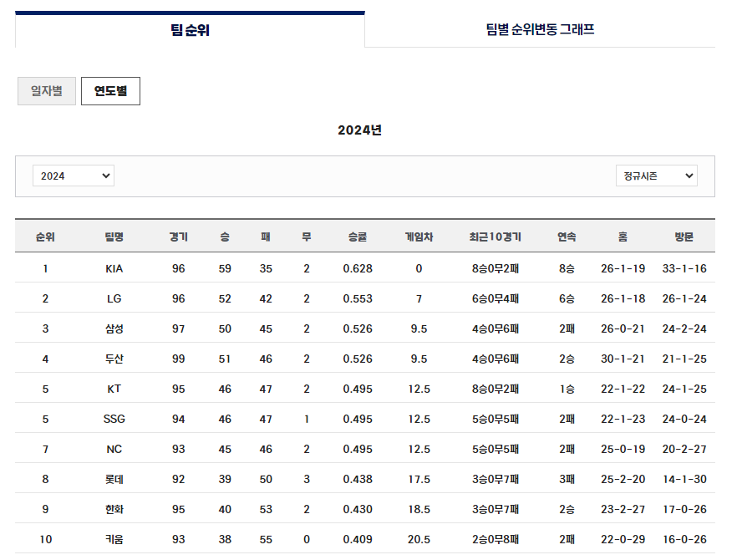Click the 순위 column header
Image resolution: width=742 pixels, height=560 pixels.
tap(45, 237)
